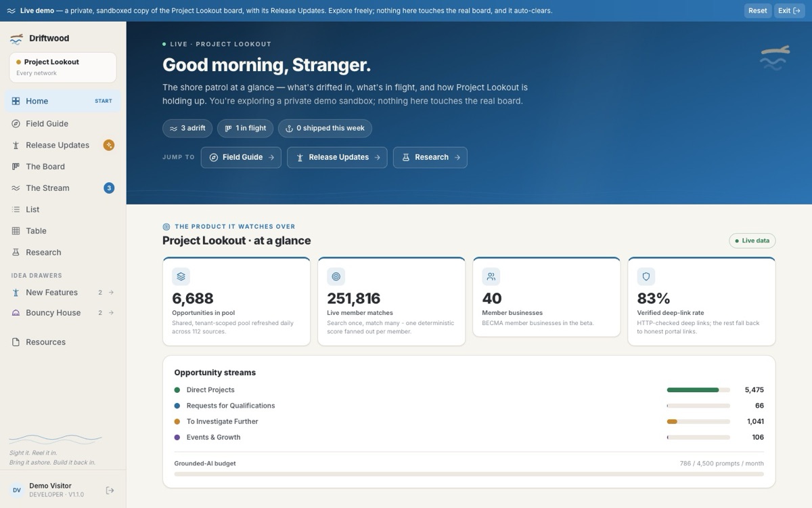The image size is (812, 508).
Task: Open Resources in the sidebar
Action: coord(63,342)
